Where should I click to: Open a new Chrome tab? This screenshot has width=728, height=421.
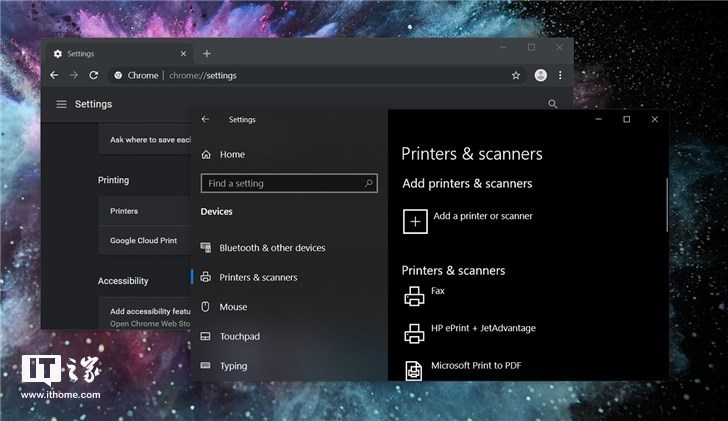pos(207,54)
